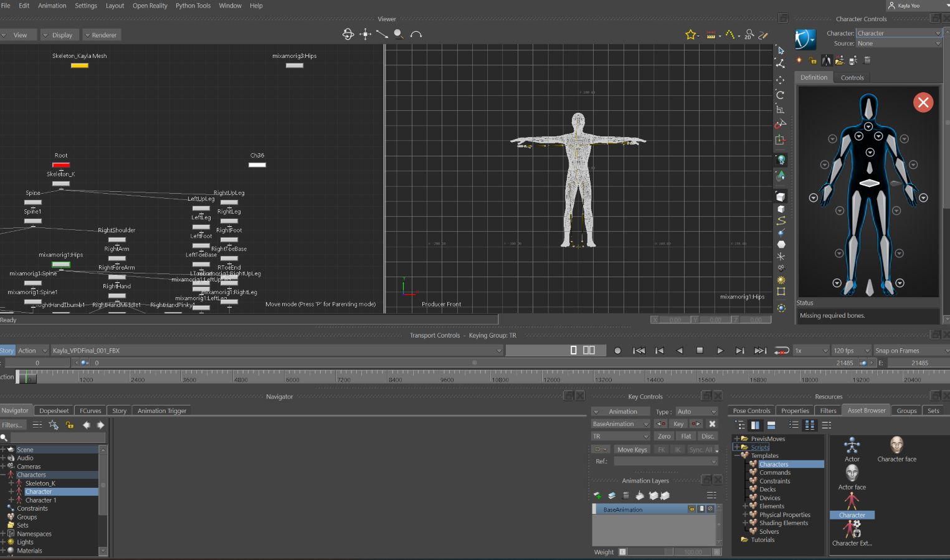The width and height of the screenshot is (950, 560).
Task: Click the Flat button in Key Controls
Action: (x=686, y=436)
